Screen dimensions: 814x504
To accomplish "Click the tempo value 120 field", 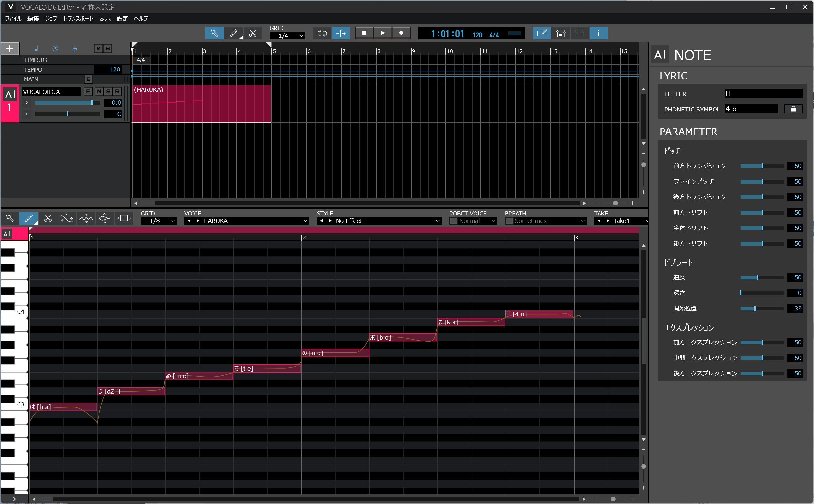I will point(108,69).
